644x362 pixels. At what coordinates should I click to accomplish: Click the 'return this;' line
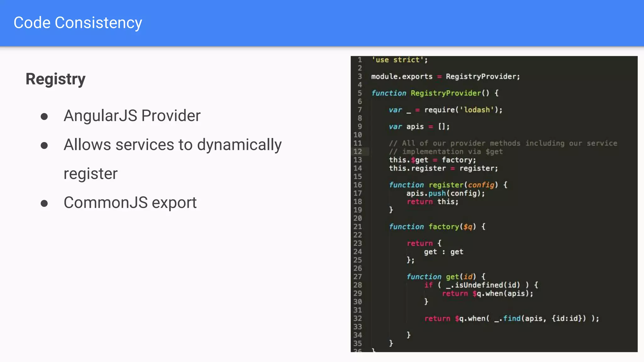click(433, 202)
